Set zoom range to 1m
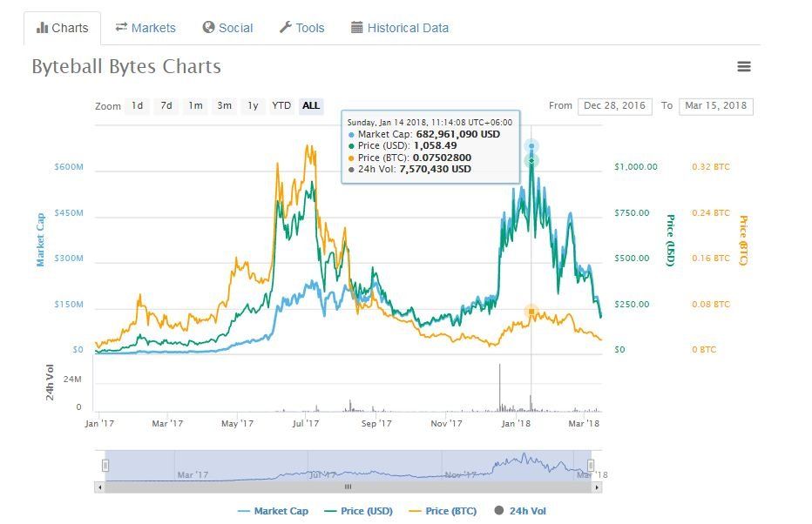Screen dimensions: 812x524 [195, 106]
